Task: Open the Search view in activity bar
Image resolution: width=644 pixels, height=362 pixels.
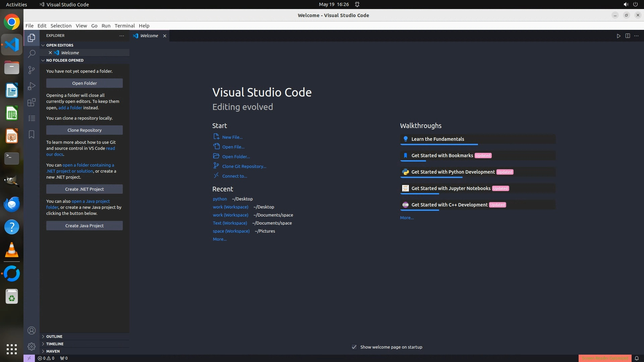Action: (x=32, y=54)
